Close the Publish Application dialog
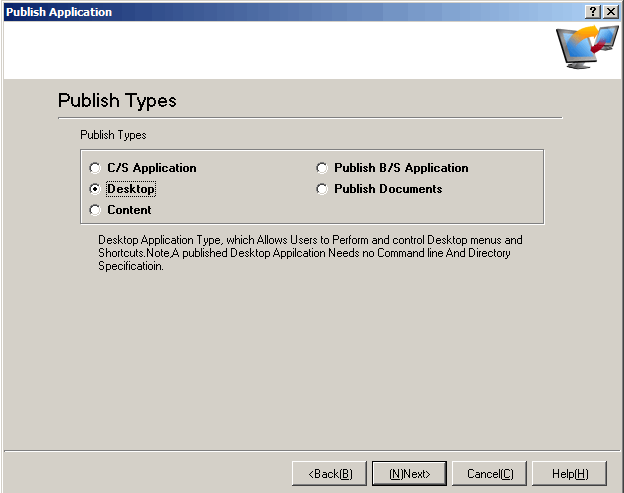The image size is (624, 493). 611,11
